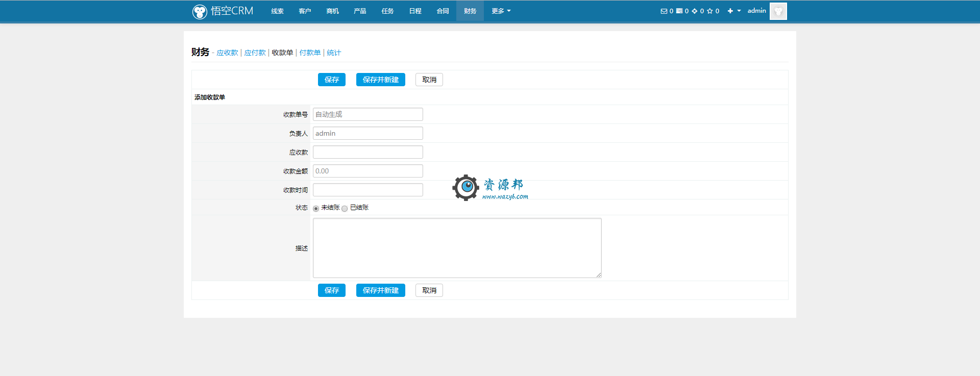Focus the 应收款 input field
The width and height of the screenshot is (980, 376).
(x=368, y=152)
